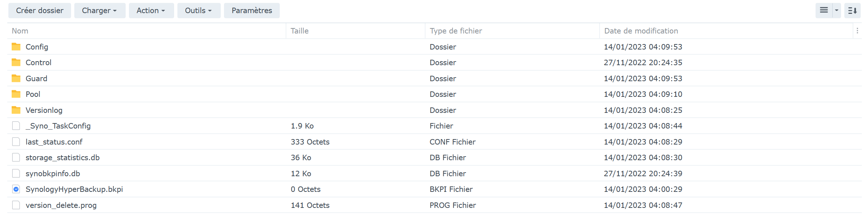The width and height of the screenshot is (868, 221).
Task: Switch to list view mode icon
Action: [x=824, y=11]
